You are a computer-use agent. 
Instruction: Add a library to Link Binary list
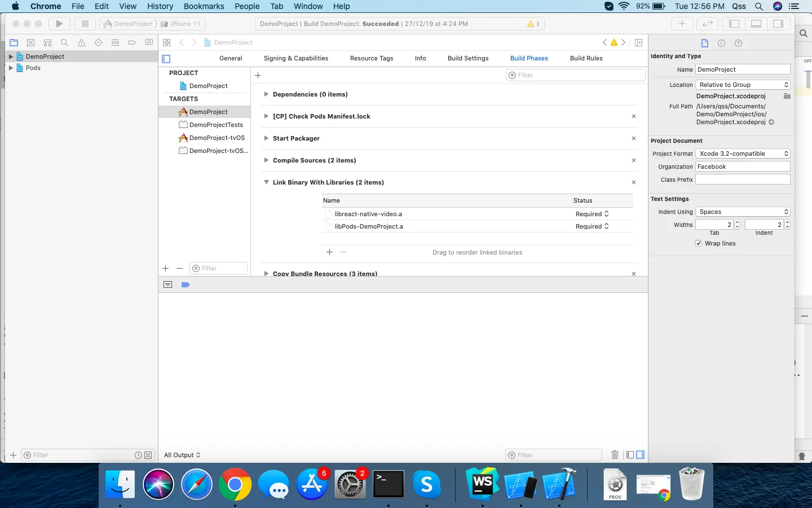329,252
